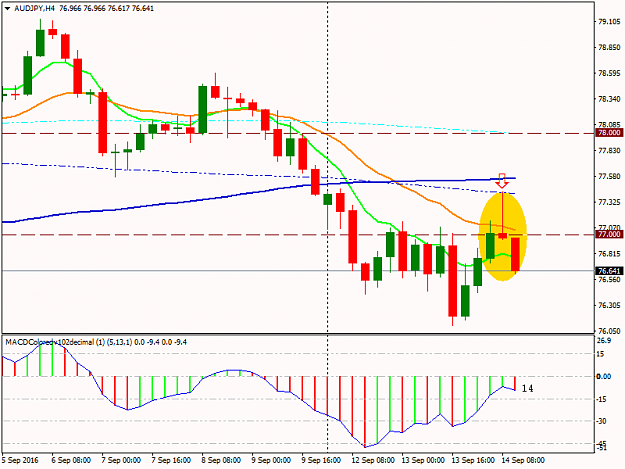The height and width of the screenshot is (469, 625).
Task: Click the 14 Sep 08:00 time label
Action: (523, 460)
